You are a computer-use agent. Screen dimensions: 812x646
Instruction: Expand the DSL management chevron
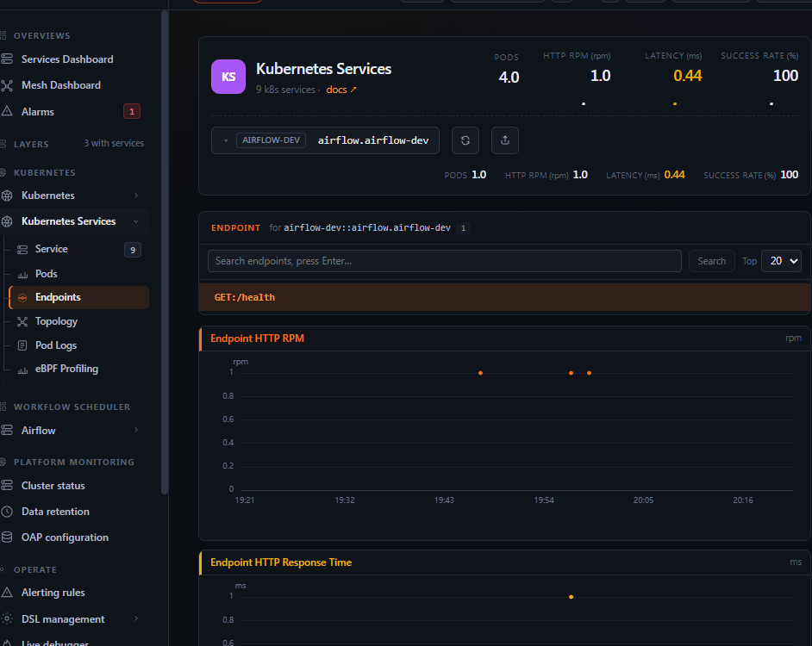tap(136, 618)
